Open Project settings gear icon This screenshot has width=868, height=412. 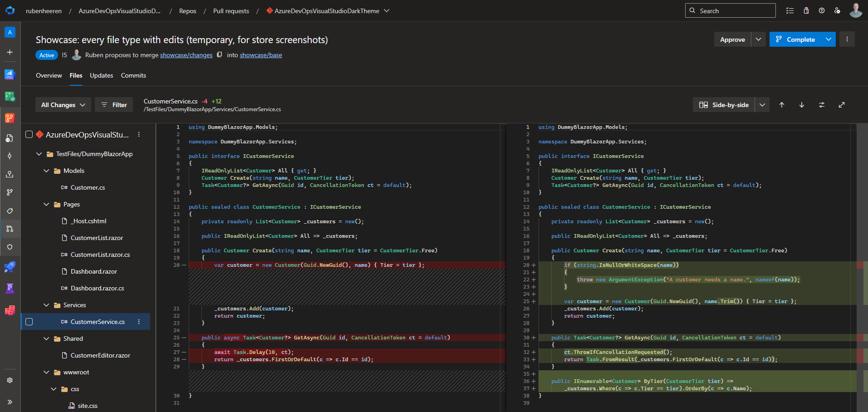(x=10, y=380)
